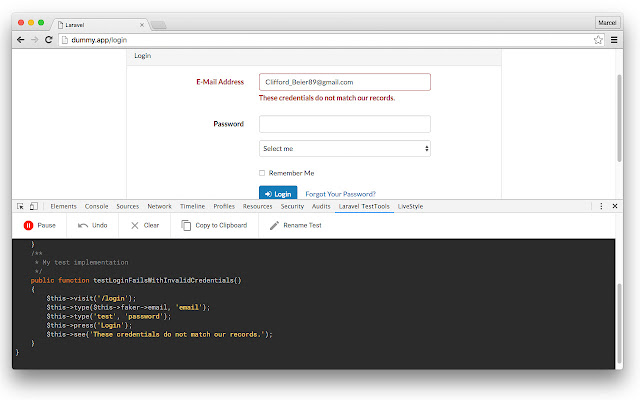This screenshot has height=400, width=640.
Task: Copy test code to clipboard
Action: [186, 226]
